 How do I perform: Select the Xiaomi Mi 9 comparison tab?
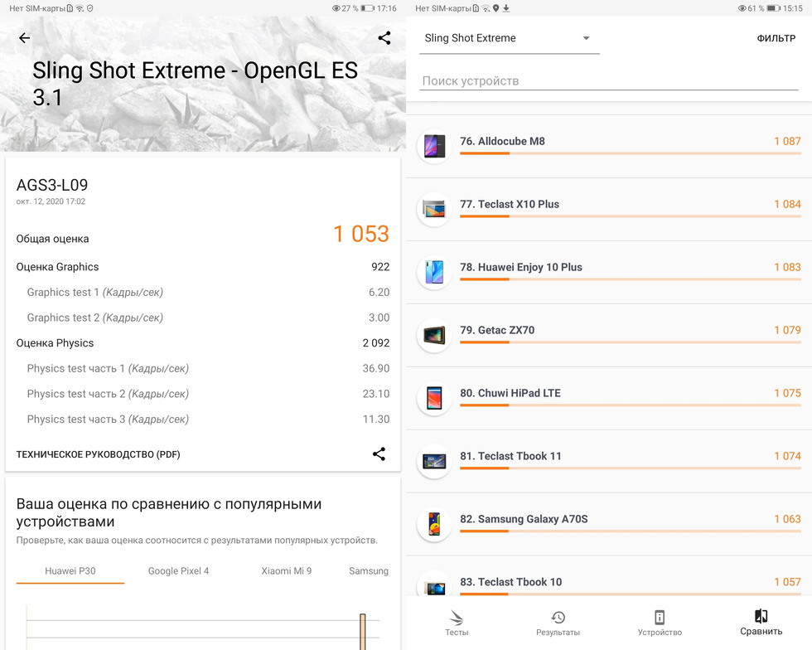287,570
